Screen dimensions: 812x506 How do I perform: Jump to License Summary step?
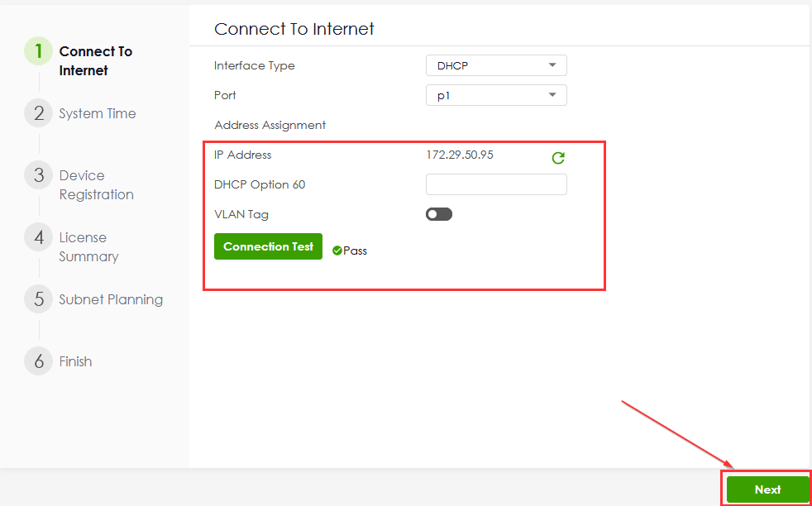[88, 247]
